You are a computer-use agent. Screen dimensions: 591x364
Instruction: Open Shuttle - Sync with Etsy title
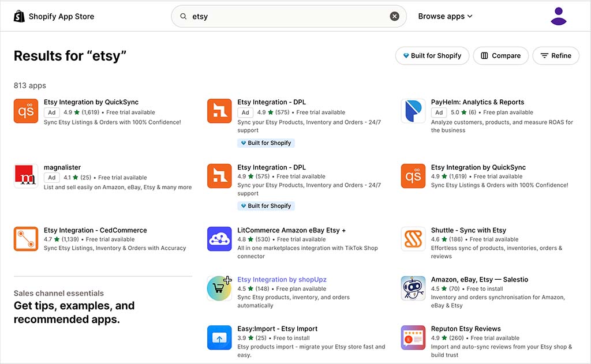click(469, 230)
